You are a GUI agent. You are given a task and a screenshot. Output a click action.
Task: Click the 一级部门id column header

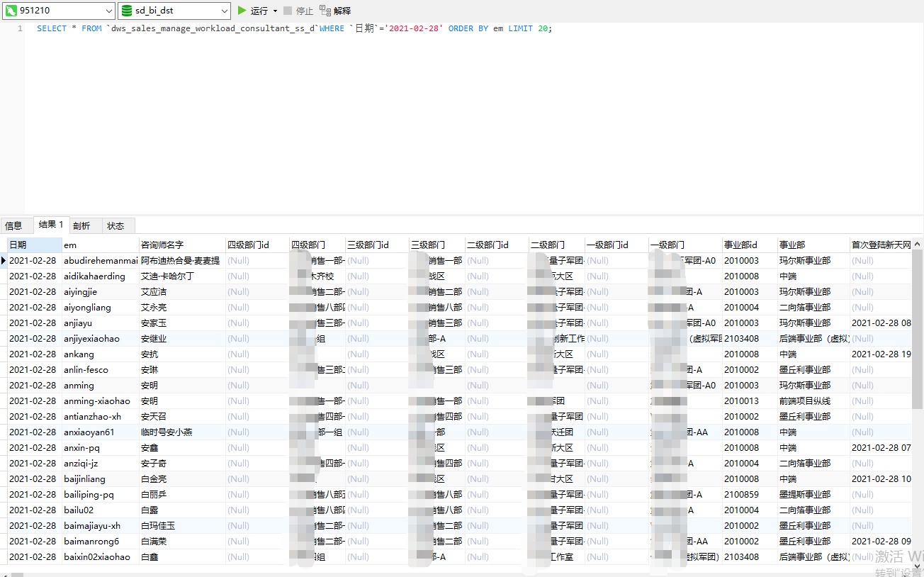[616, 245]
